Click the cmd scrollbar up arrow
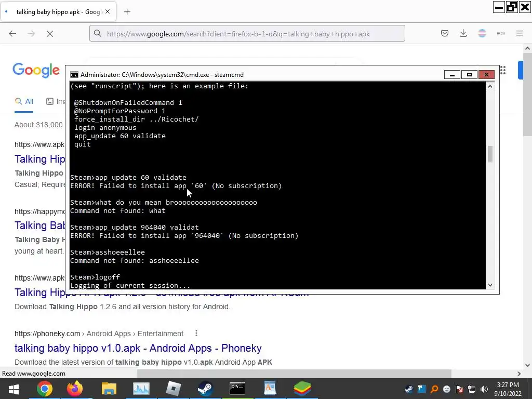Viewport: 532px width, 399px height. (490, 87)
